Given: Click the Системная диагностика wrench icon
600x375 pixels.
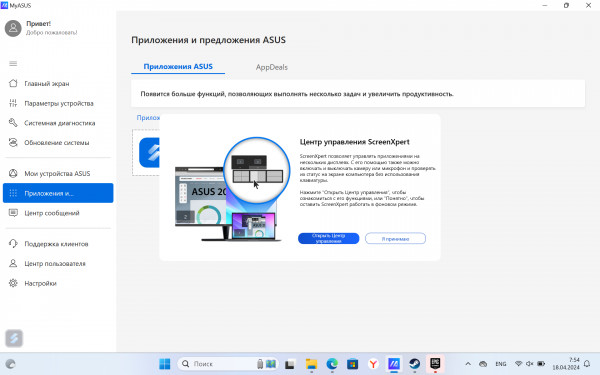Looking at the screenshot, I should pyautogui.click(x=13, y=123).
